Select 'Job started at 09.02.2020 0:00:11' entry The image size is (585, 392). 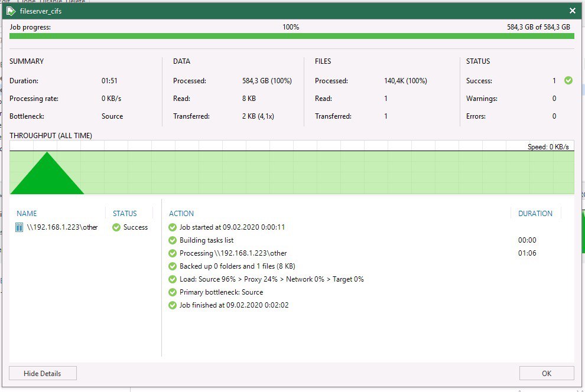[232, 227]
